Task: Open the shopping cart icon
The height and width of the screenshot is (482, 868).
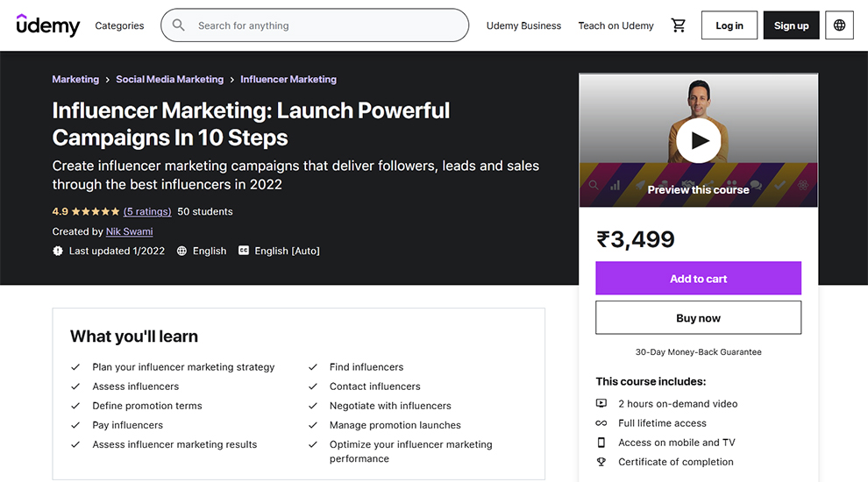Action: click(678, 25)
